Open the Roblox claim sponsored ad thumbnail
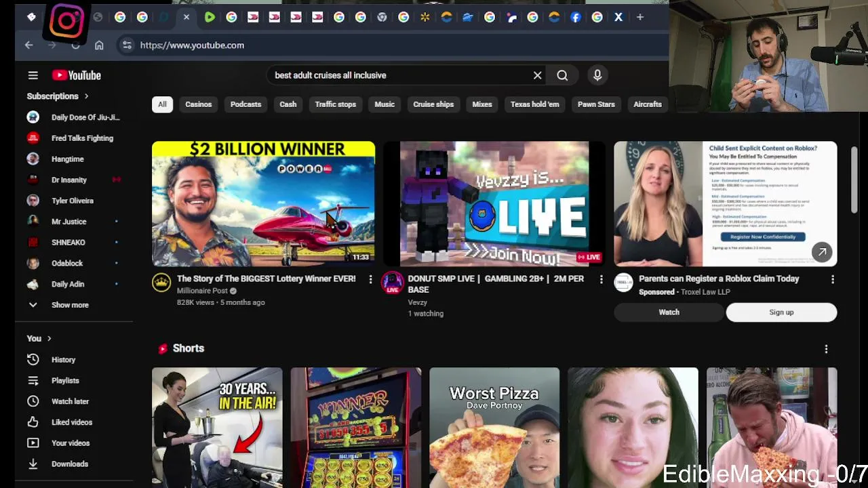The height and width of the screenshot is (488, 868). pos(726,203)
